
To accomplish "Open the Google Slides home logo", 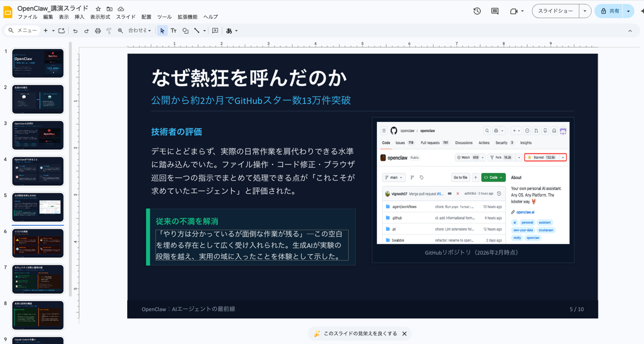I will [8, 12].
